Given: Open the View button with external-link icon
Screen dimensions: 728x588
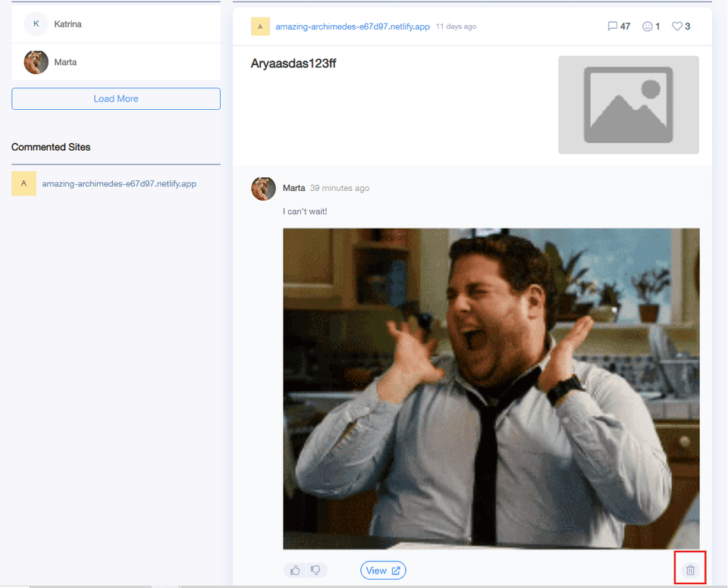Looking at the screenshot, I should [x=383, y=571].
